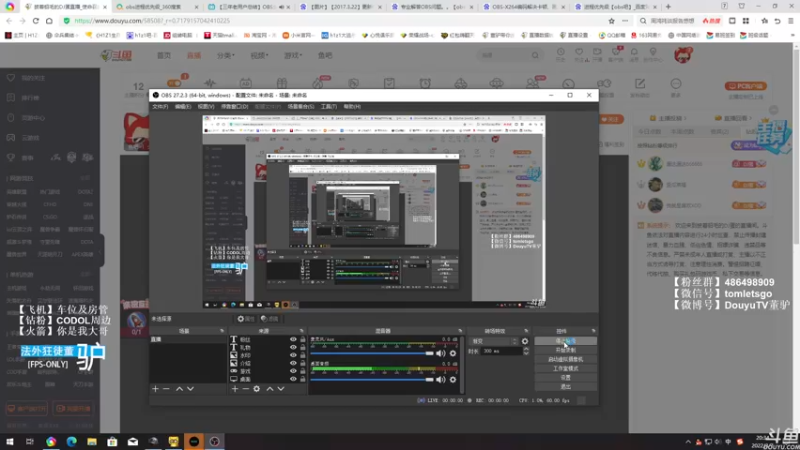Toggle visibility of 游戏 game capture source
This screenshot has height=450, width=800.
point(293,371)
